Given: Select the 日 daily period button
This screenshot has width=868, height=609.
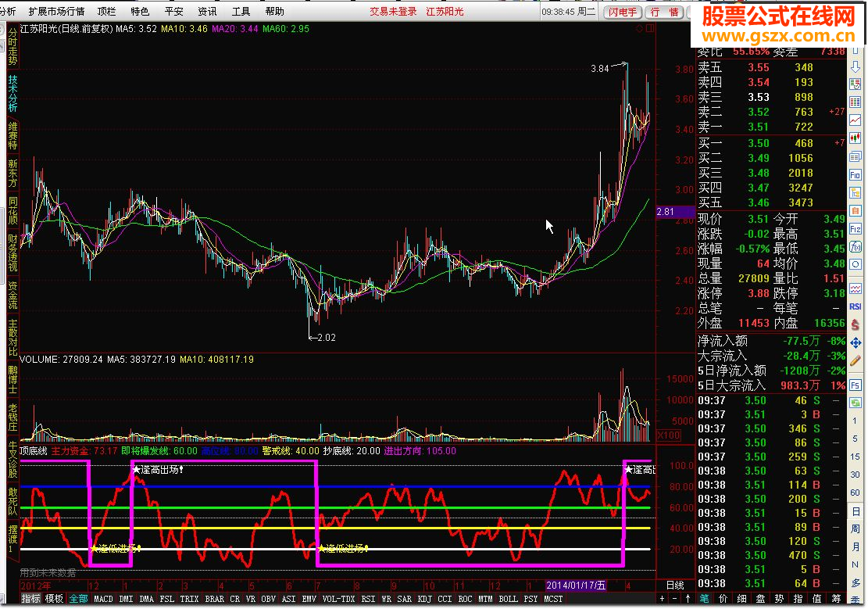Looking at the screenshot, I should click(x=855, y=511).
